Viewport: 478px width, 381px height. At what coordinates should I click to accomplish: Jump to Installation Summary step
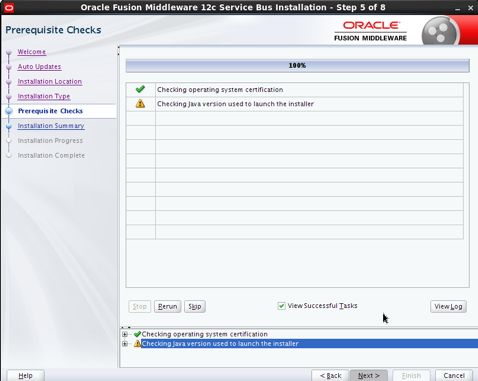pyautogui.click(x=51, y=126)
